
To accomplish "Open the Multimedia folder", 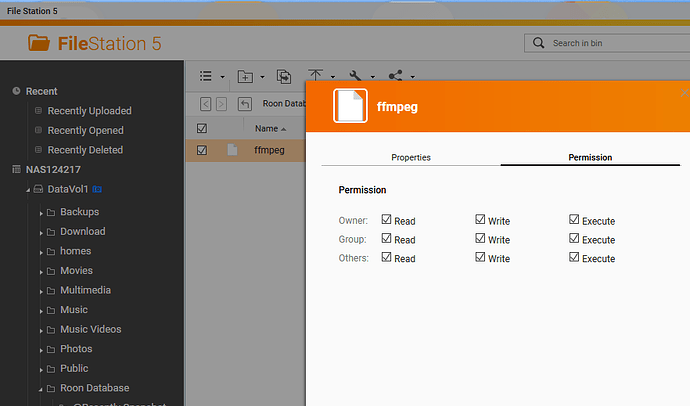I will click(85, 290).
